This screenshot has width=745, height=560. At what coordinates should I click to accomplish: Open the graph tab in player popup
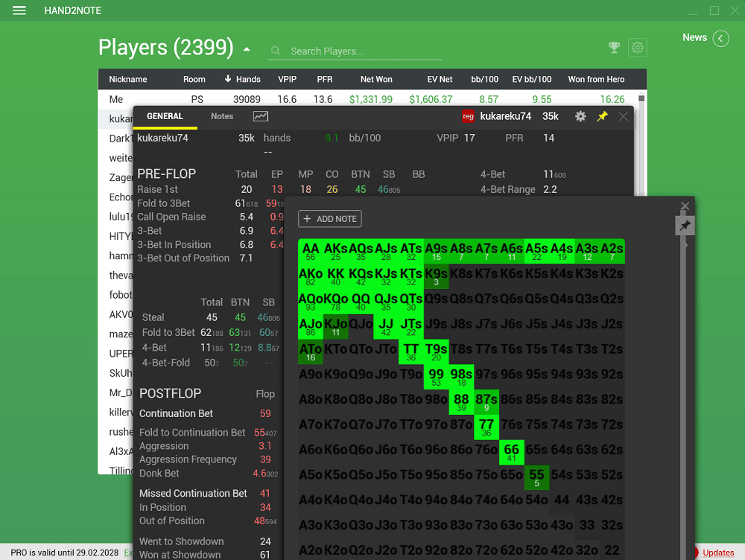click(260, 116)
